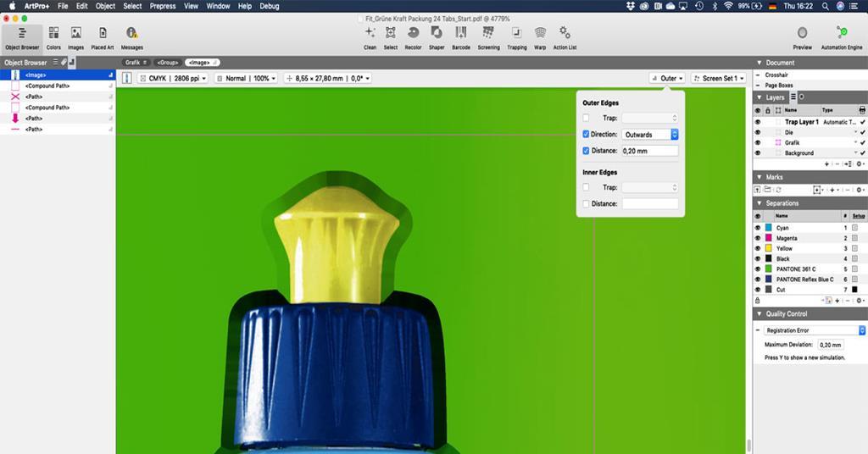Click the Magenta separation color swatch
The image size is (868, 454).
click(x=768, y=238)
